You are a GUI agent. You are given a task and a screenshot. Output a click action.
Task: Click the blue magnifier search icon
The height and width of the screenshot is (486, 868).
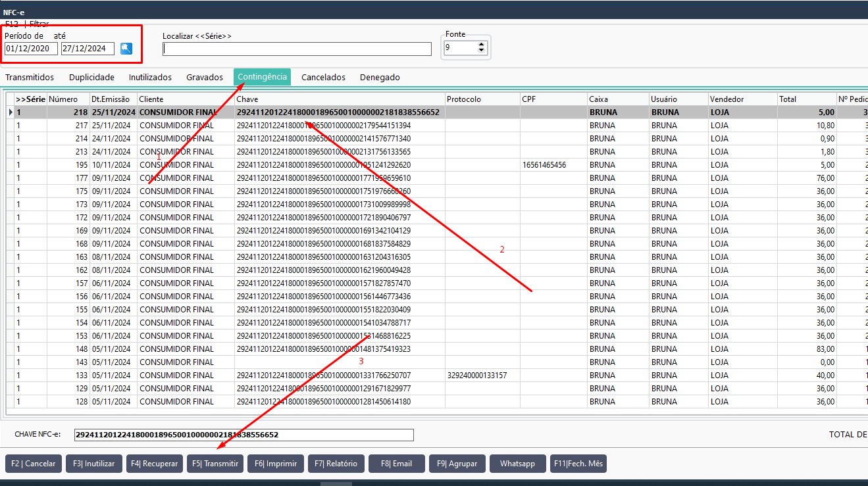tap(126, 48)
